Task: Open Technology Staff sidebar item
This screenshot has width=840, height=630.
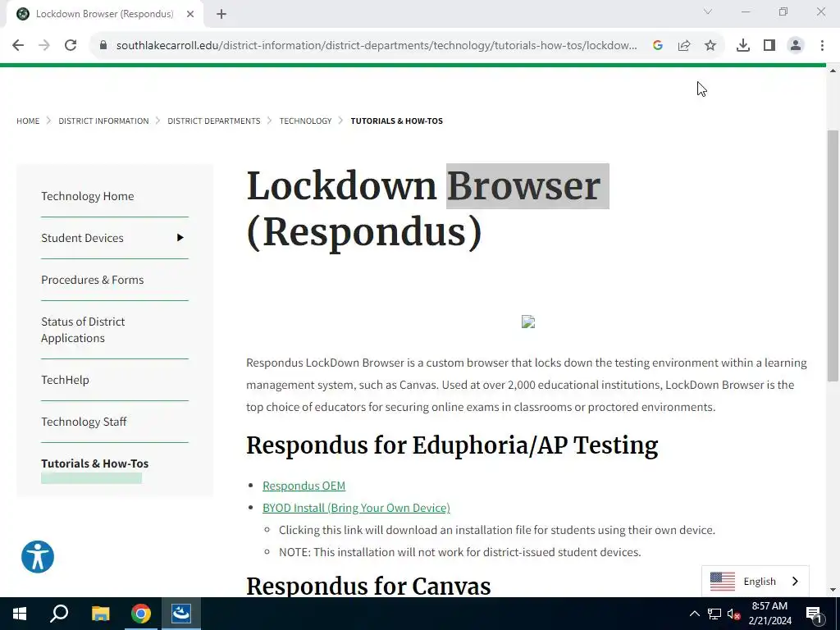Action: [84, 422]
